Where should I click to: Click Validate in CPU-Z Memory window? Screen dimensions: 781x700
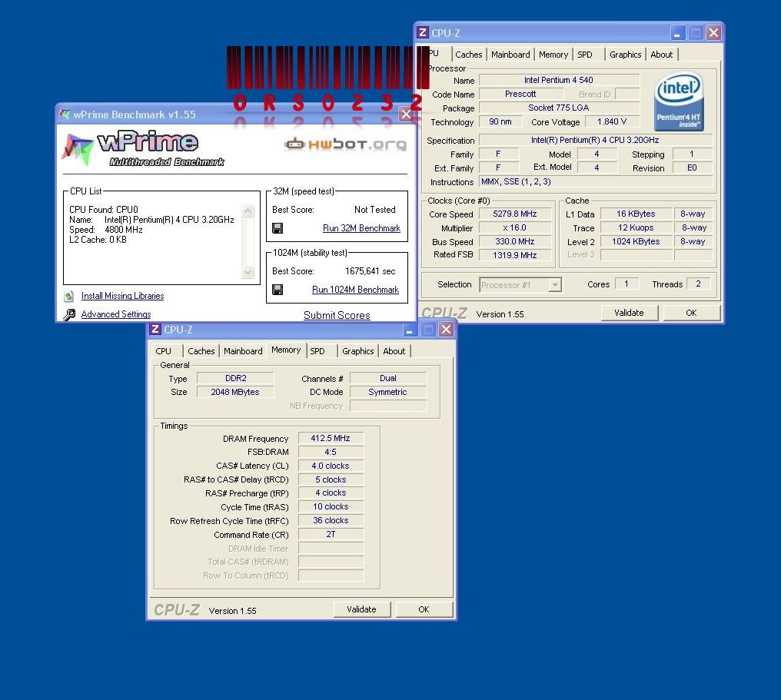pyautogui.click(x=361, y=609)
